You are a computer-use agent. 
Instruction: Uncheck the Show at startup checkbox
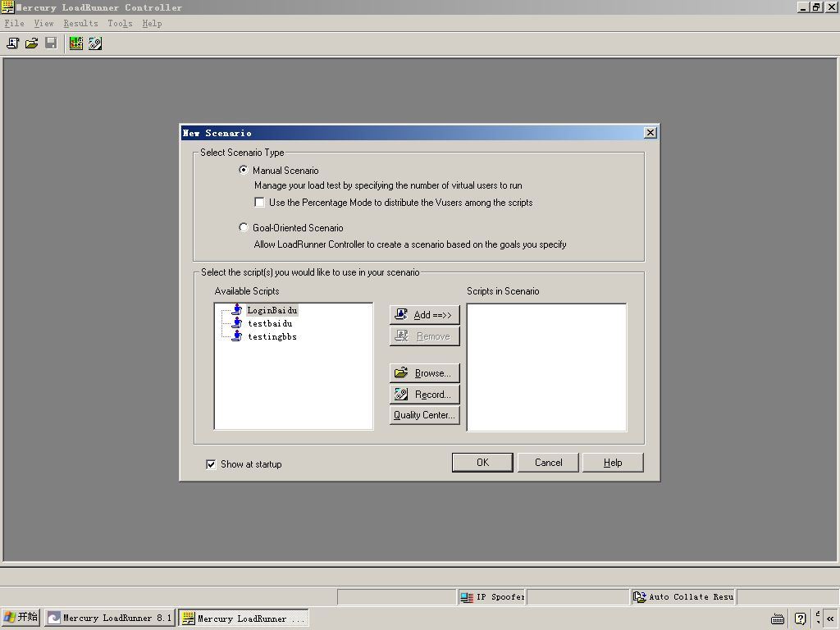tap(211, 464)
